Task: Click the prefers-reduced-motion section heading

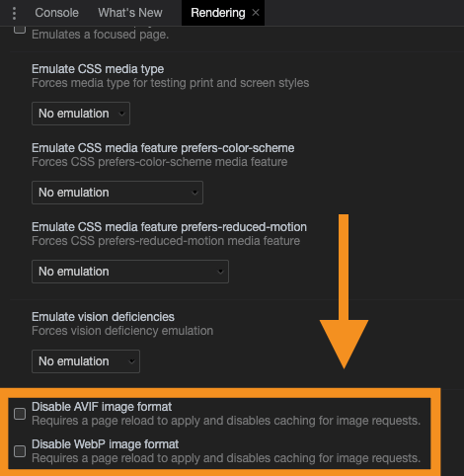Action: coord(169,227)
